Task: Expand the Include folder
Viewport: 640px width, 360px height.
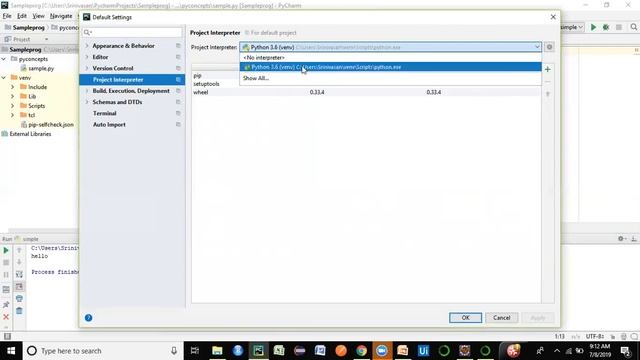Action: coord(12,87)
